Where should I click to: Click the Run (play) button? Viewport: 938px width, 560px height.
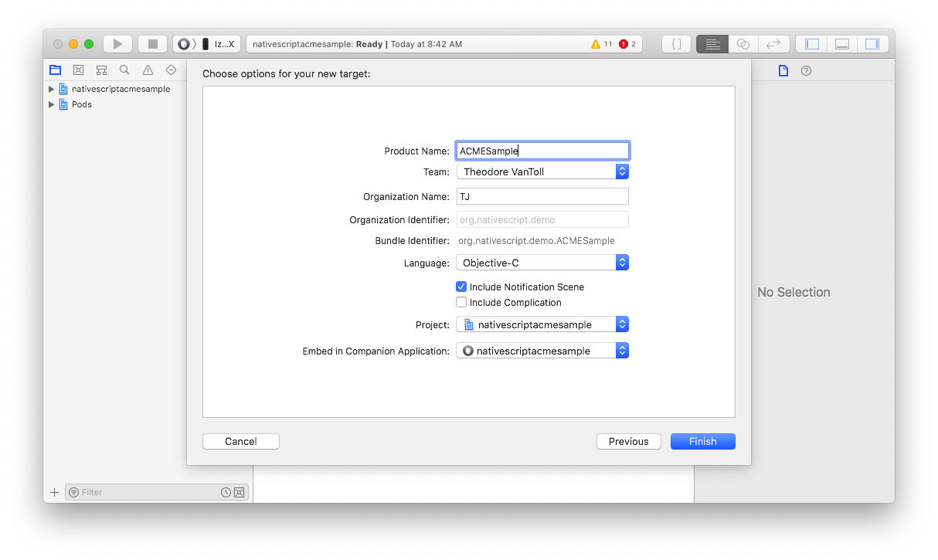[x=117, y=44]
